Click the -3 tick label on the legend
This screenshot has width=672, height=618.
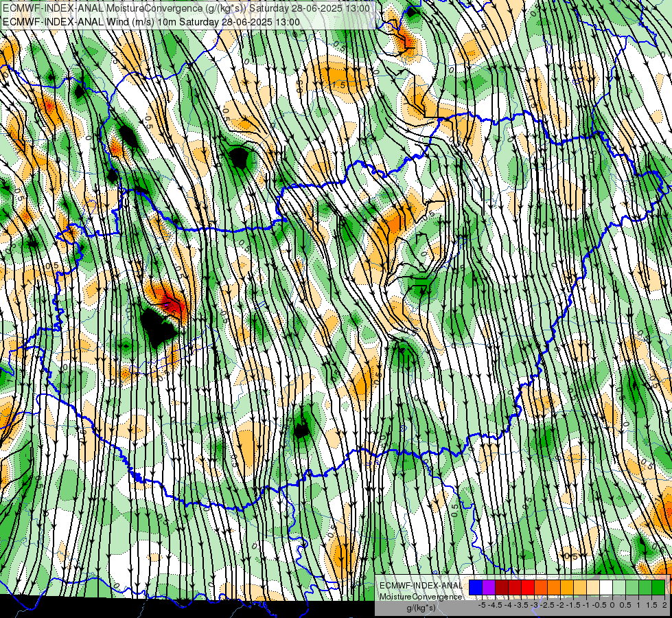click(534, 605)
